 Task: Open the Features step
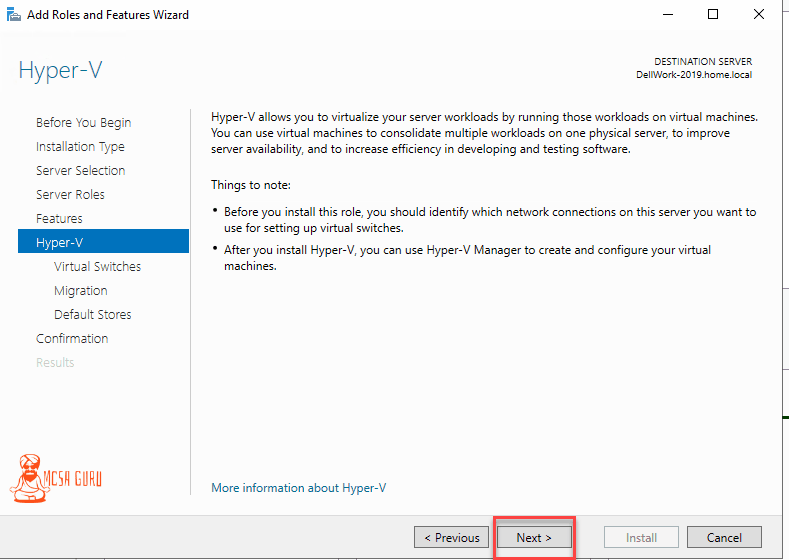[59, 219]
